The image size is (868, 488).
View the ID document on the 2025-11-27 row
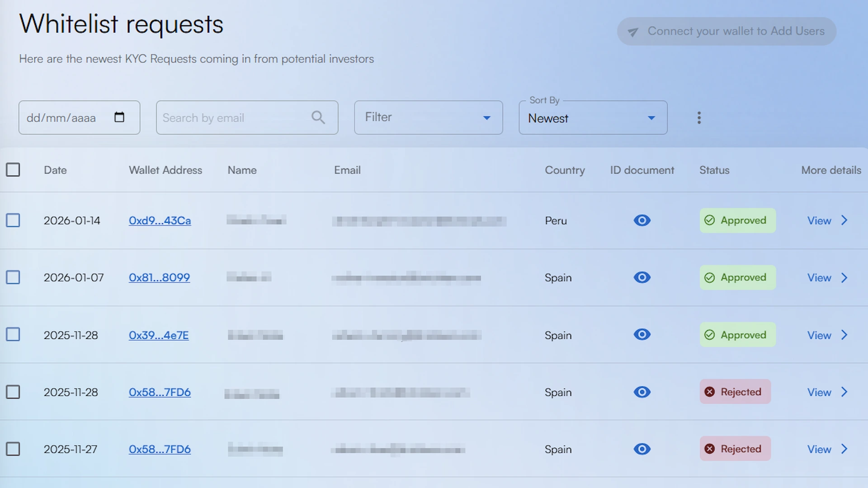coord(642,449)
